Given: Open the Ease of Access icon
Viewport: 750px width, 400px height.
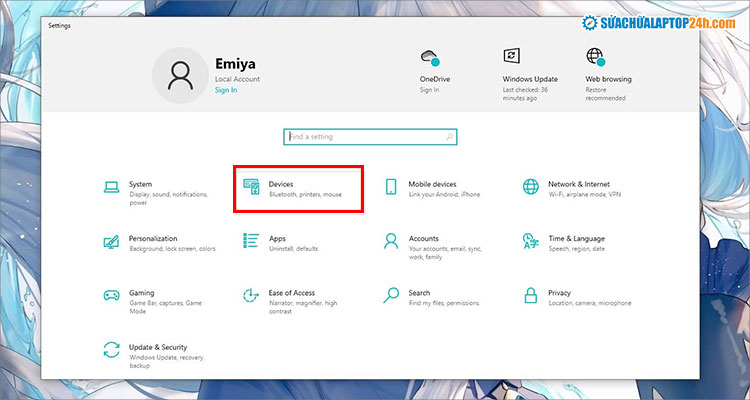Looking at the screenshot, I should (251, 296).
